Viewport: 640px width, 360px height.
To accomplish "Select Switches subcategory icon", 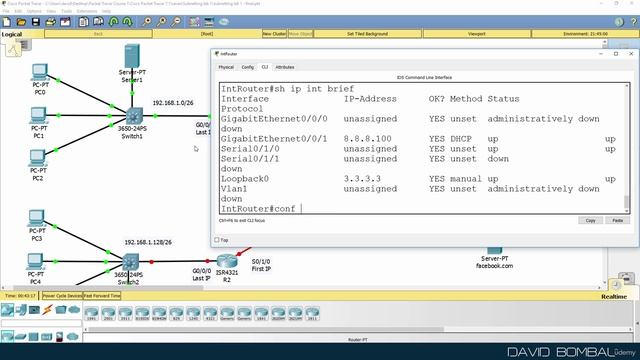I will tap(20, 337).
